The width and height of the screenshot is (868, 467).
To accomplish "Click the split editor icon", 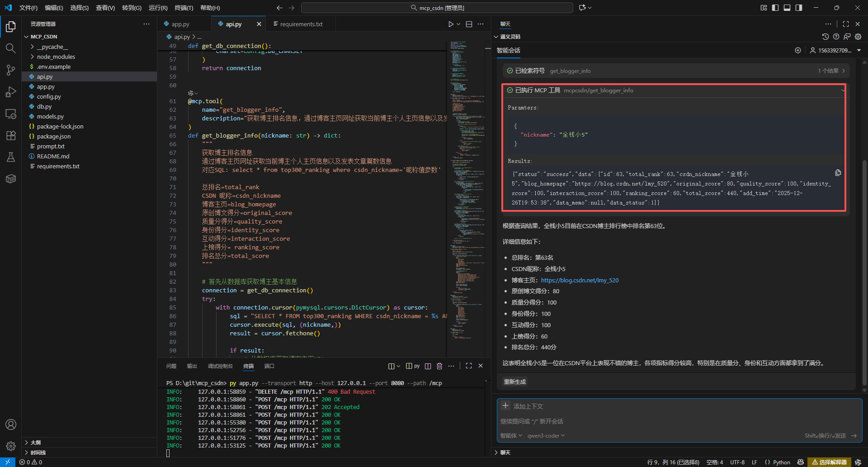I will click(469, 24).
